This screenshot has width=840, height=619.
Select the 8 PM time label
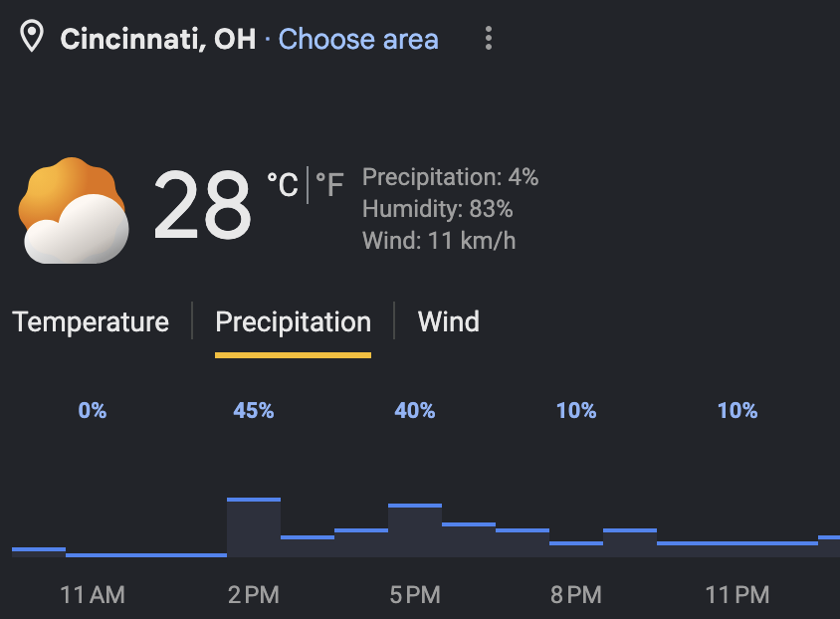pyautogui.click(x=576, y=595)
